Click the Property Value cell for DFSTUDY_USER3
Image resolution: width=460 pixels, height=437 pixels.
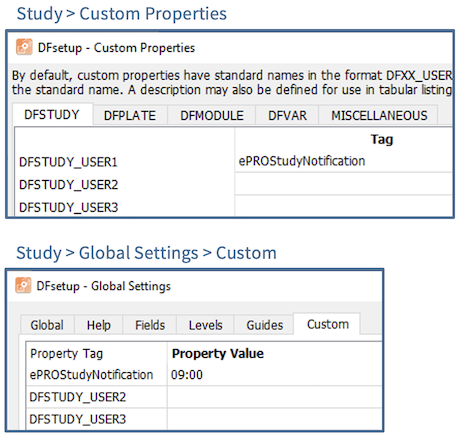click(x=275, y=419)
